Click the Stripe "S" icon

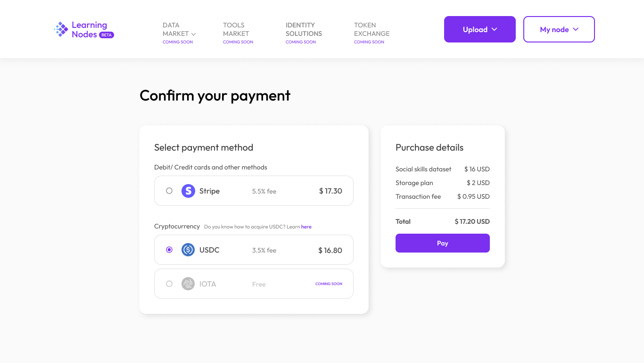click(x=188, y=191)
